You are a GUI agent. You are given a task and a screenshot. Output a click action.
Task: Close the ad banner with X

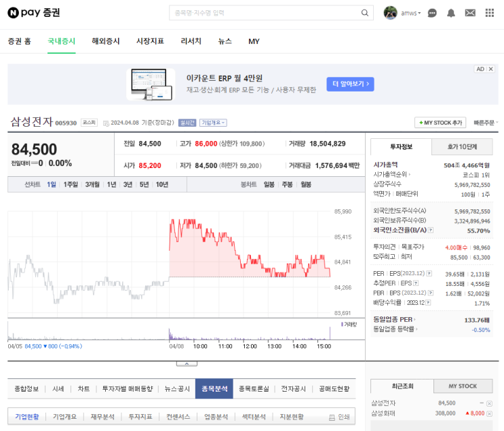coord(491,69)
